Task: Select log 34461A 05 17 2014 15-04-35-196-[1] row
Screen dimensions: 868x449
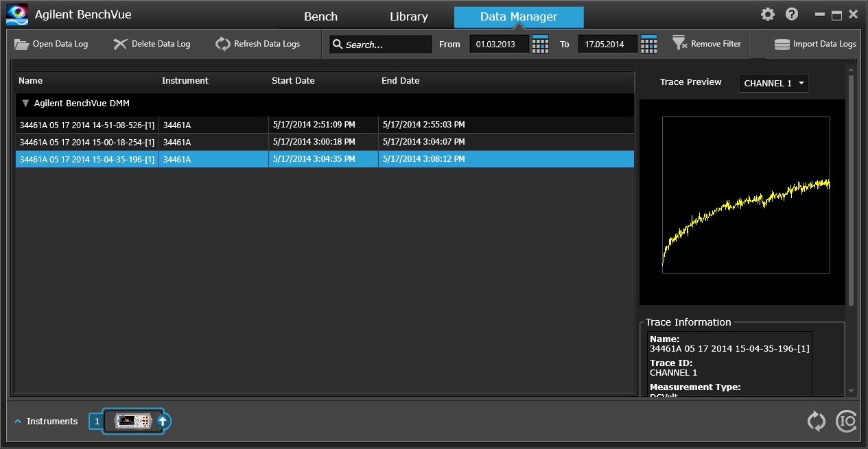Action: [325, 159]
